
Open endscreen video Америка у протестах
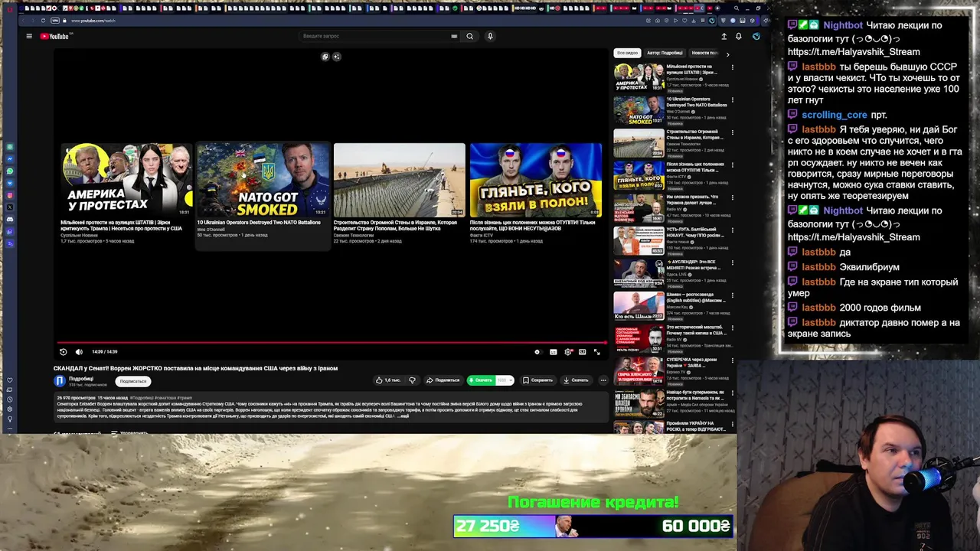pyautogui.click(x=126, y=180)
